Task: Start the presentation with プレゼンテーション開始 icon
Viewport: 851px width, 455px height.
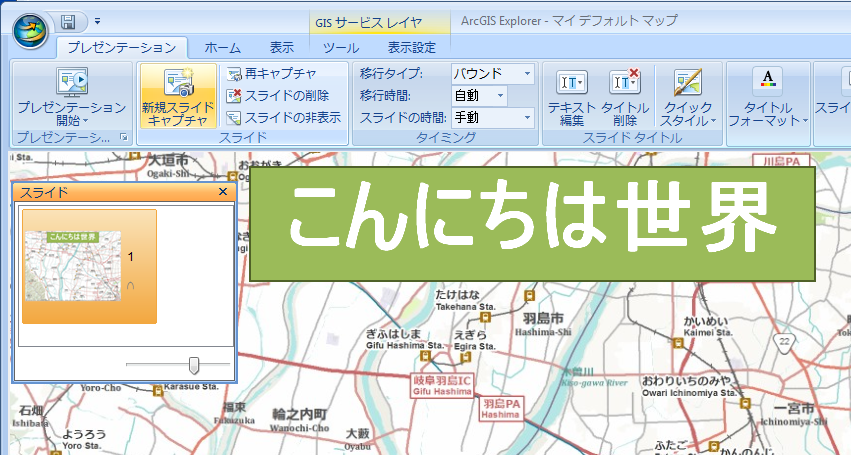Action: pyautogui.click(x=71, y=84)
